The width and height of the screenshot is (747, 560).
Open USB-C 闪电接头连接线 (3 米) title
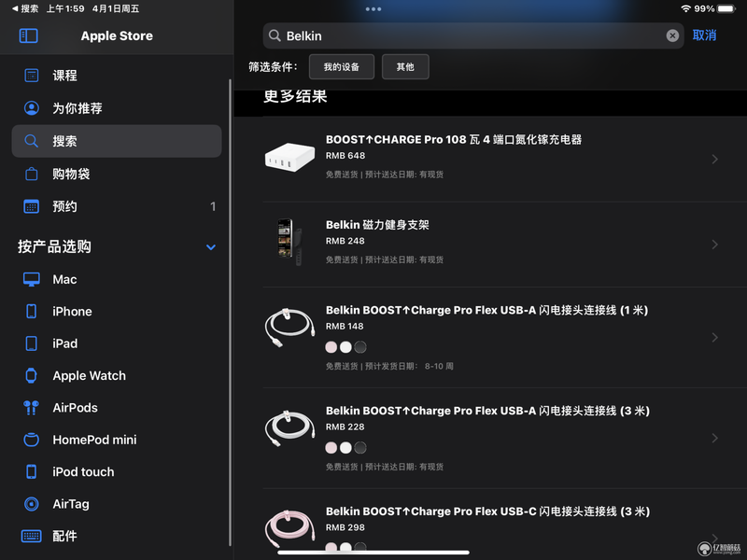487,511
